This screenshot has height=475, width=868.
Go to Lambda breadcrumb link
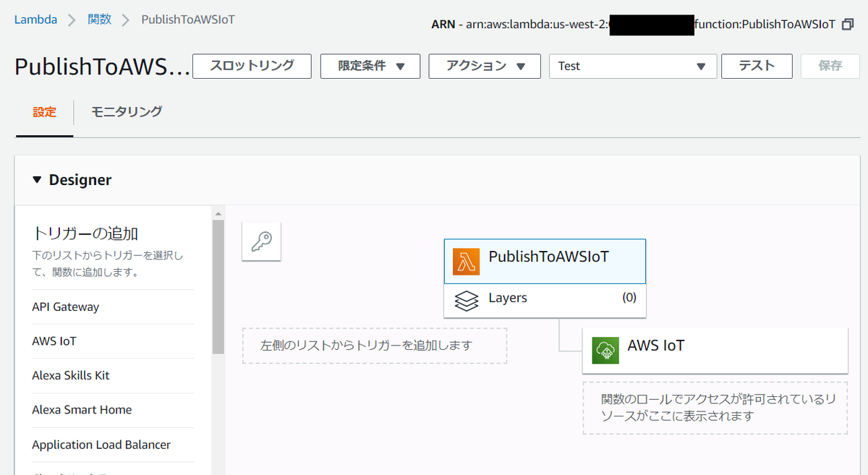[x=35, y=20]
